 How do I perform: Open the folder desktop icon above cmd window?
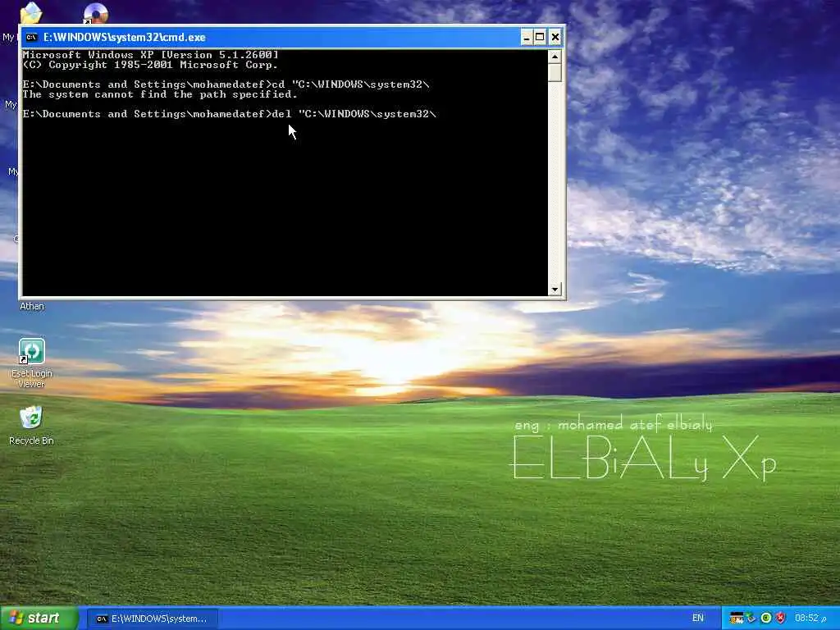(x=31, y=12)
